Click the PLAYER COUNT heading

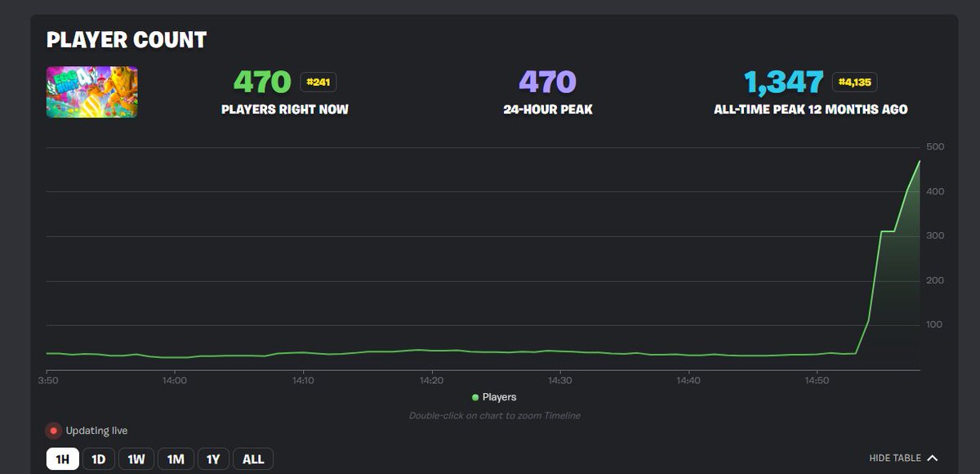pos(127,39)
